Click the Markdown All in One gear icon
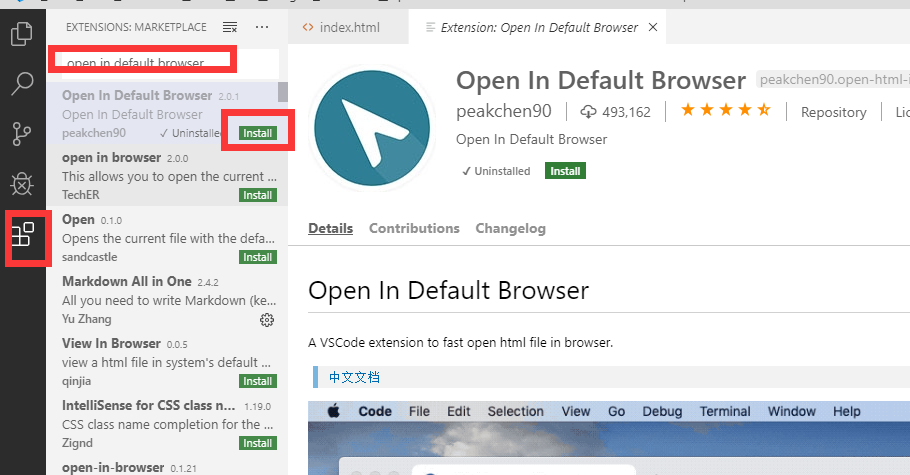 click(267, 320)
